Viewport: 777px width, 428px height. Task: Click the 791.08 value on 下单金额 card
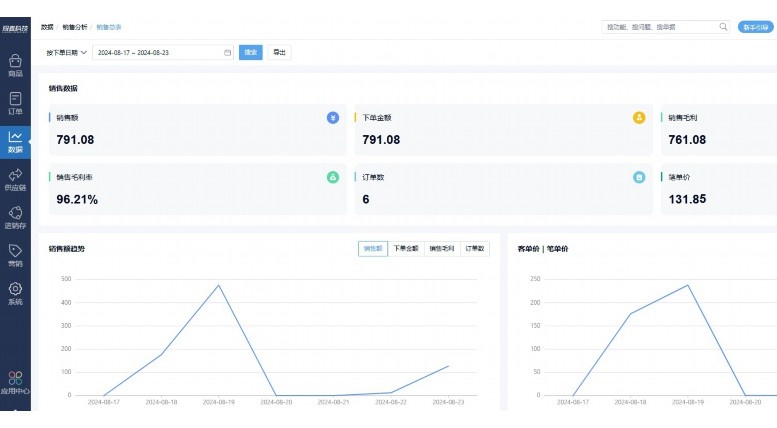tap(381, 140)
